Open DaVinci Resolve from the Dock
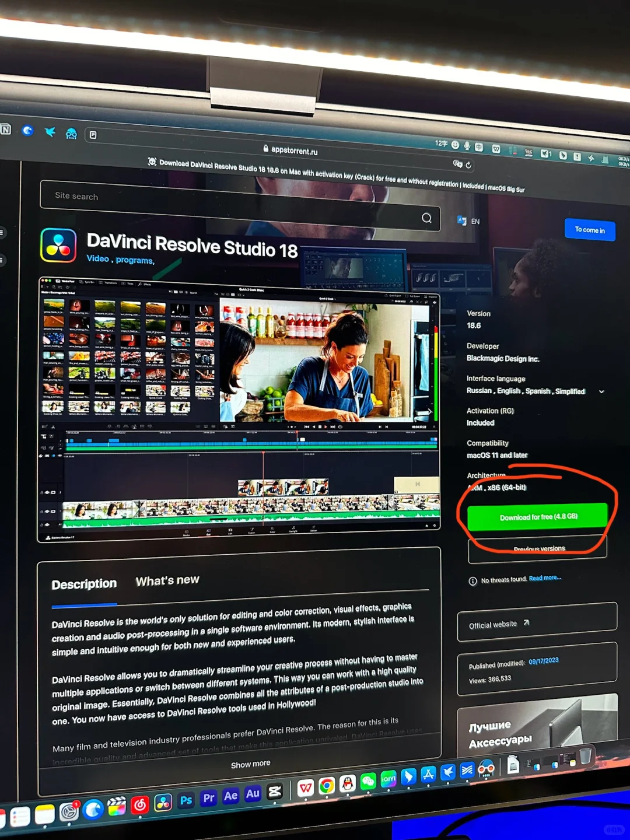The height and width of the screenshot is (840, 630). pos(163,803)
